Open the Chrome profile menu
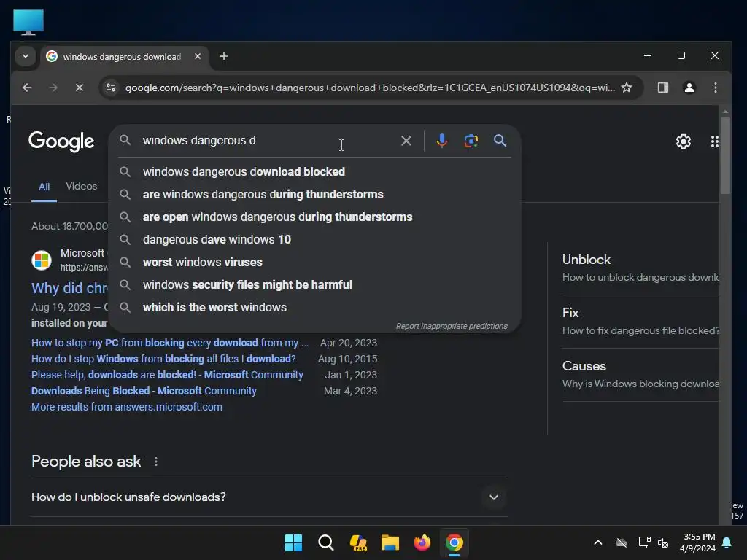The height and width of the screenshot is (560, 747). pos(689,87)
